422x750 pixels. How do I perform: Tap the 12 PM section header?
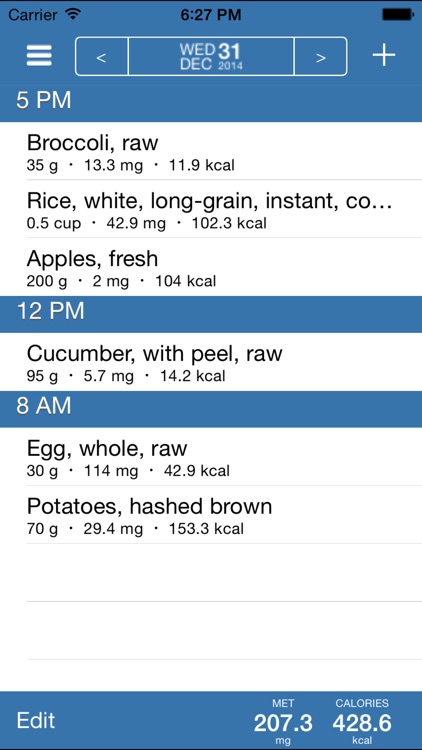211,314
